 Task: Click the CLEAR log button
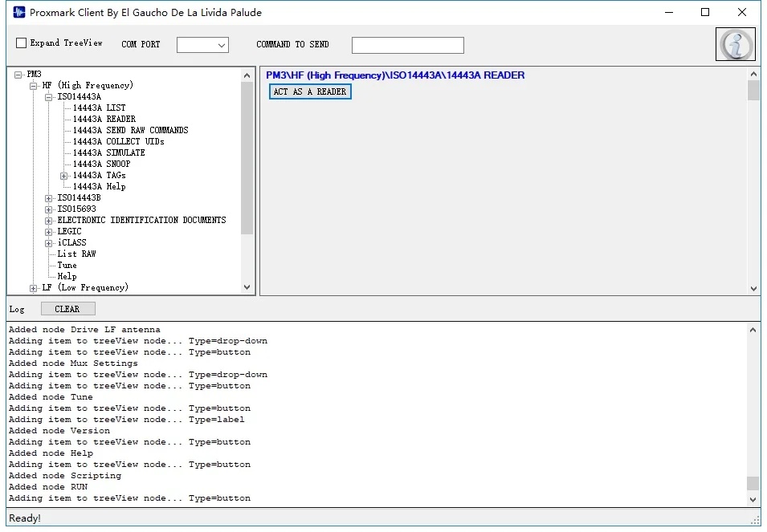(x=68, y=309)
